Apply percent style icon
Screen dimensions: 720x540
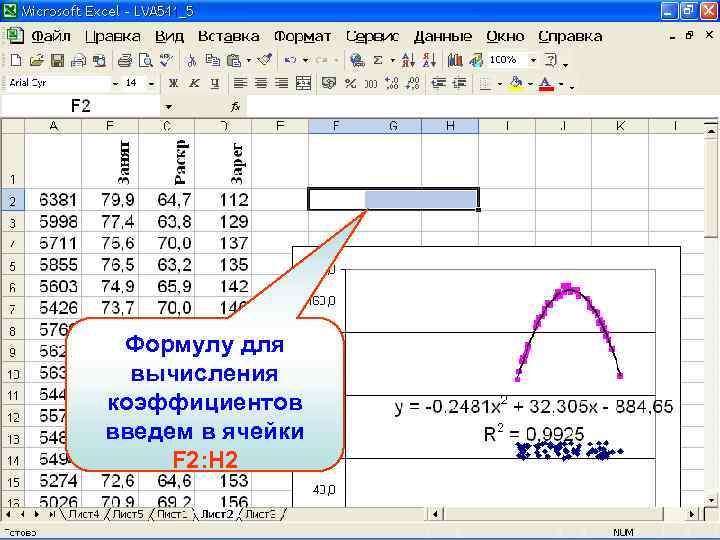click(350, 83)
